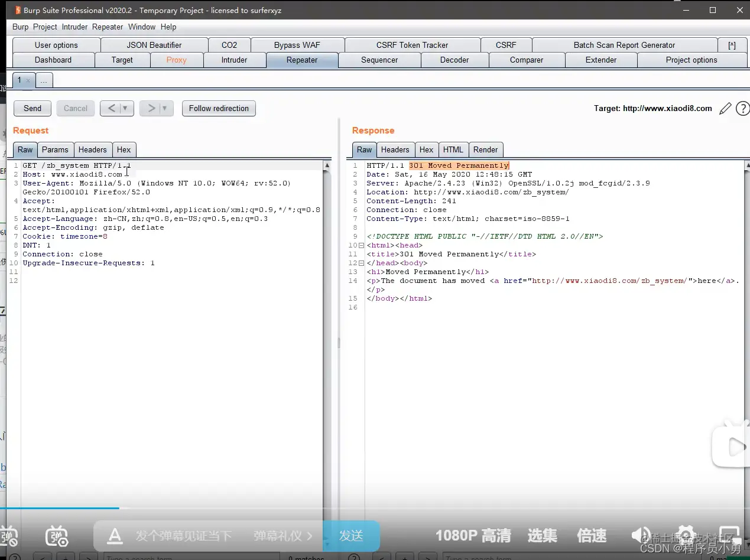Open the Window menu
The height and width of the screenshot is (560, 750).
point(142,27)
